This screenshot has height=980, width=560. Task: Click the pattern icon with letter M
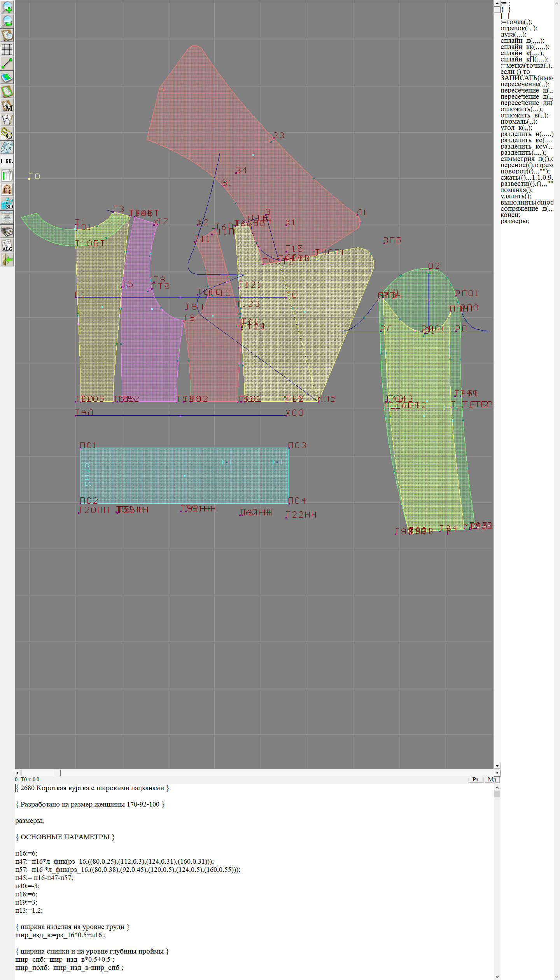[x=7, y=105]
